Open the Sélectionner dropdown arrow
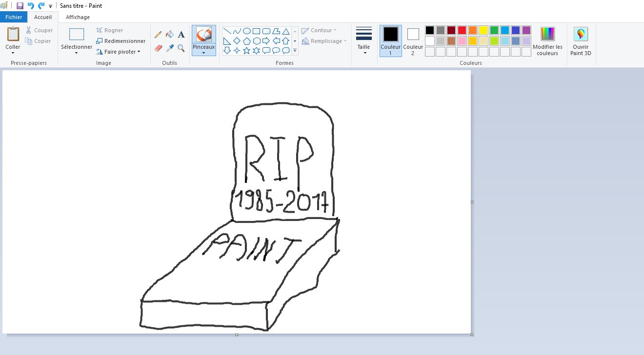The height and width of the screenshot is (355, 644). [x=77, y=53]
